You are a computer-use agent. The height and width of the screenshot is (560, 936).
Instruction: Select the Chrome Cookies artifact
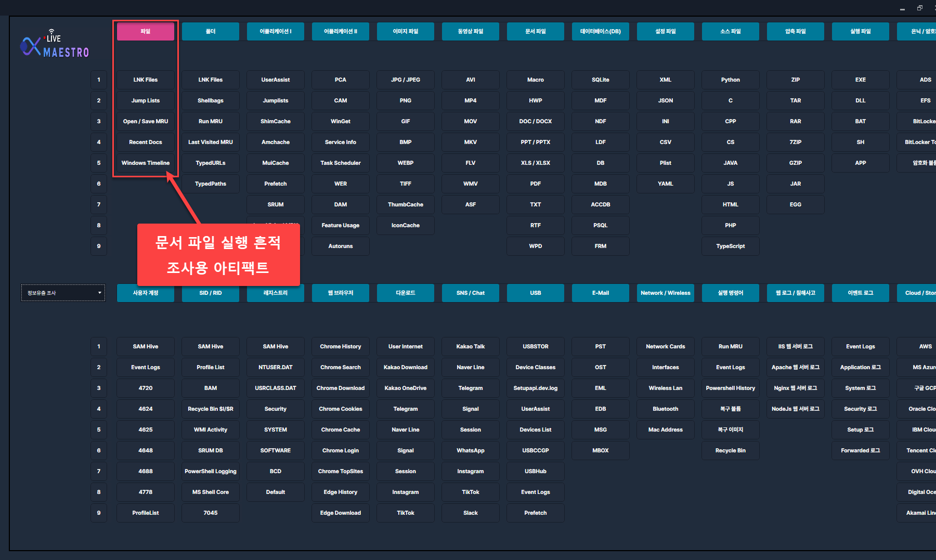coord(341,409)
